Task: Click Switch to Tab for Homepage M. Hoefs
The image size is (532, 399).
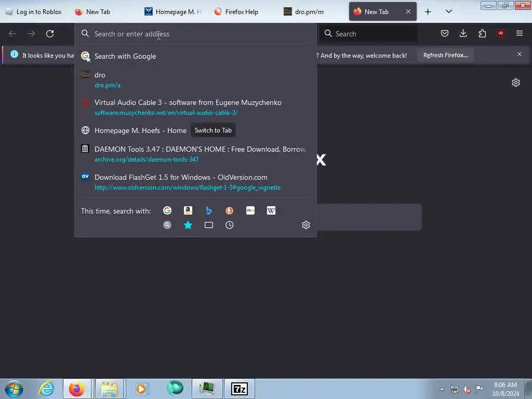Action: point(213,130)
